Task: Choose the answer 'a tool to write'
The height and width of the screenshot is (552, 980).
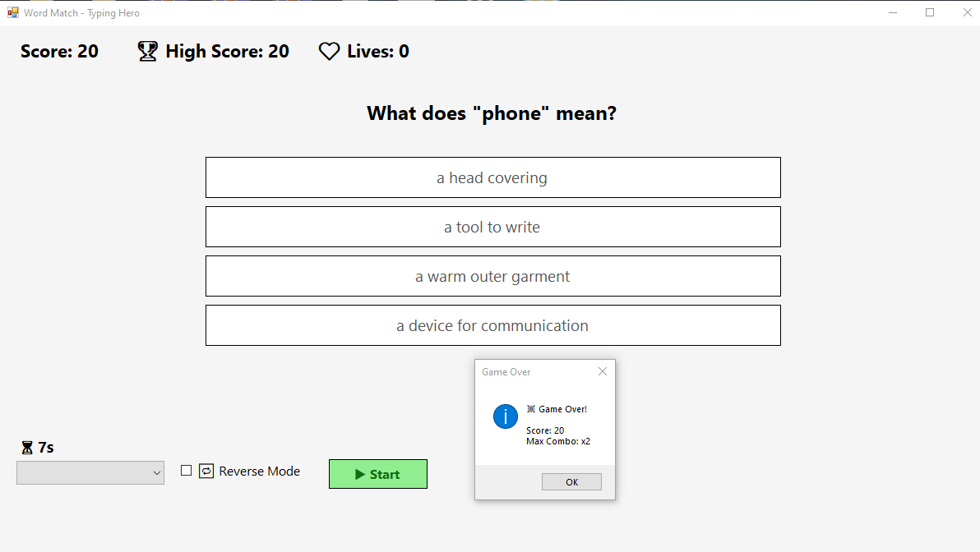Action: [492, 227]
